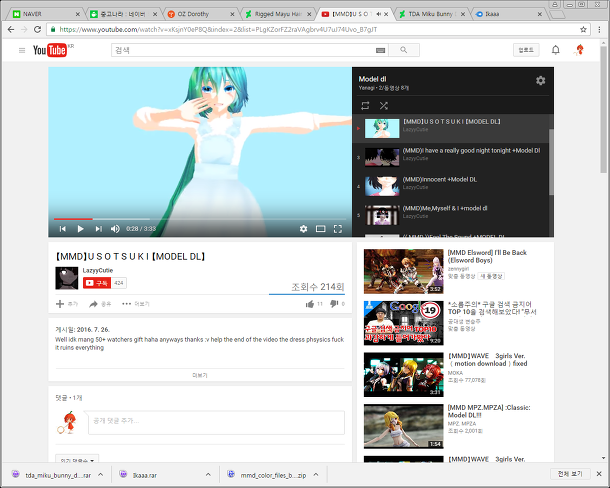Mute the YouTube tab audio speaker icon
Image resolution: width=610 pixels, height=488 pixels.
tap(379, 14)
